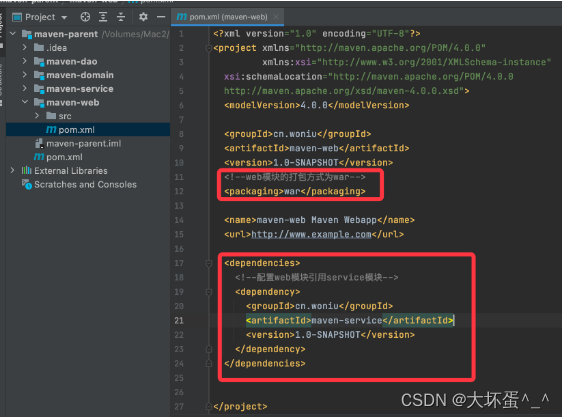Click the fold marker at line 24
Viewport: 565px width, 419px height.
click(x=209, y=364)
